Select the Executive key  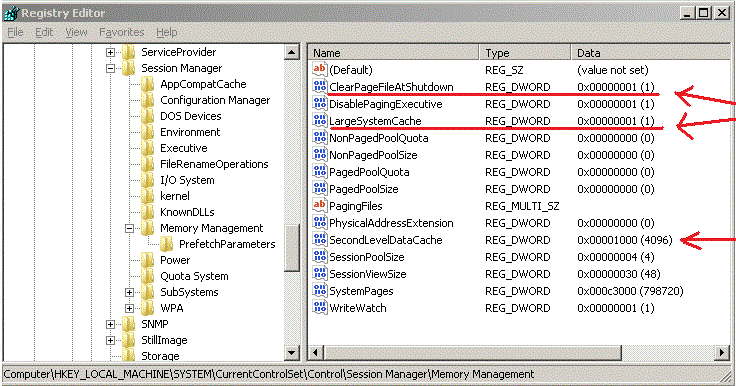[184, 148]
